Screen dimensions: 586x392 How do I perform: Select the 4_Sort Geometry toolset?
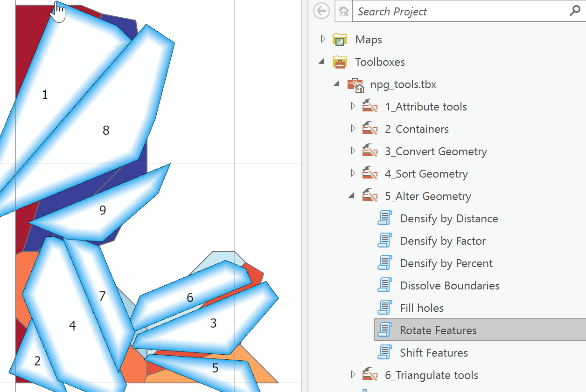click(426, 173)
